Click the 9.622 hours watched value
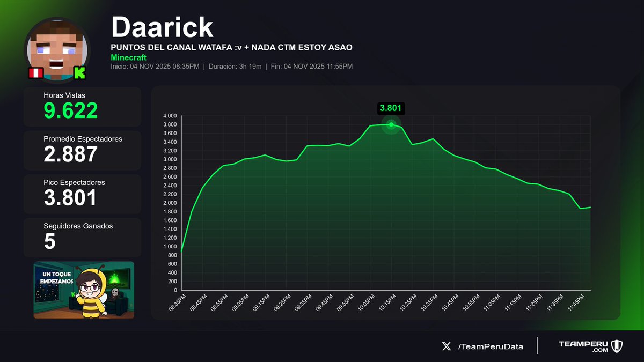This screenshot has width=644, height=362. coord(71,110)
